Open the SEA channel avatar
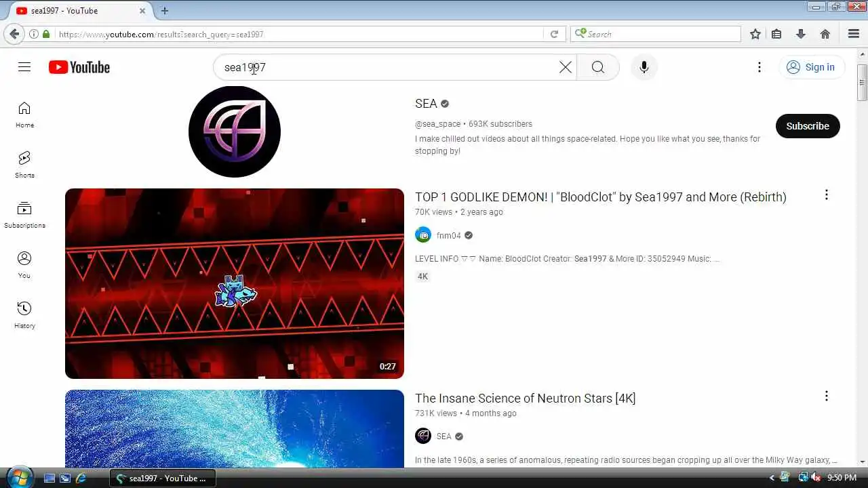 pyautogui.click(x=235, y=131)
